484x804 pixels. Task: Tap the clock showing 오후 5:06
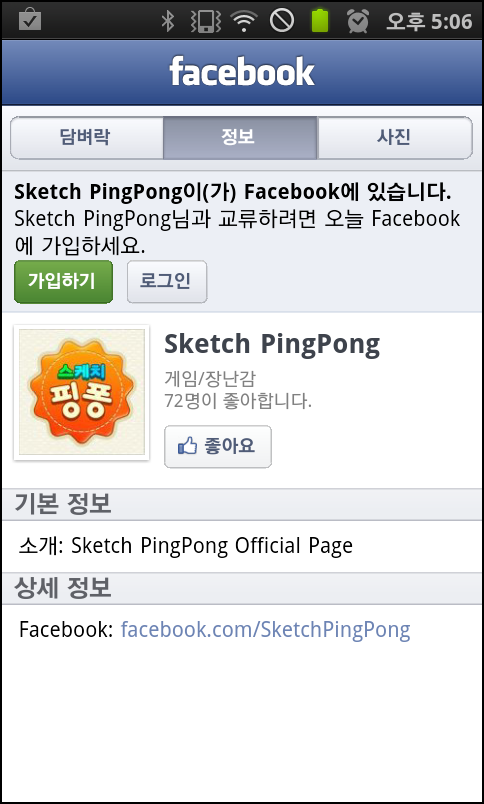(429, 21)
